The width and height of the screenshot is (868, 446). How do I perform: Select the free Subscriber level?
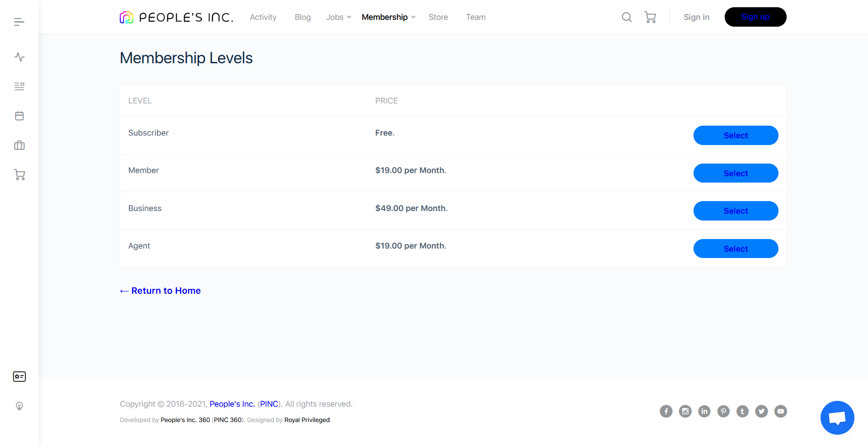pyautogui.click(x=736, y=136)
